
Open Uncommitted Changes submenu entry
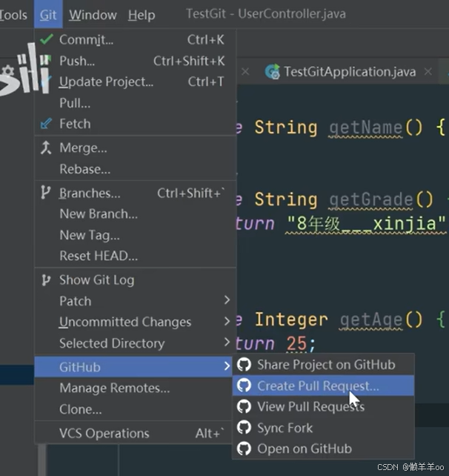pyautogui.click(x=136, y=322)
